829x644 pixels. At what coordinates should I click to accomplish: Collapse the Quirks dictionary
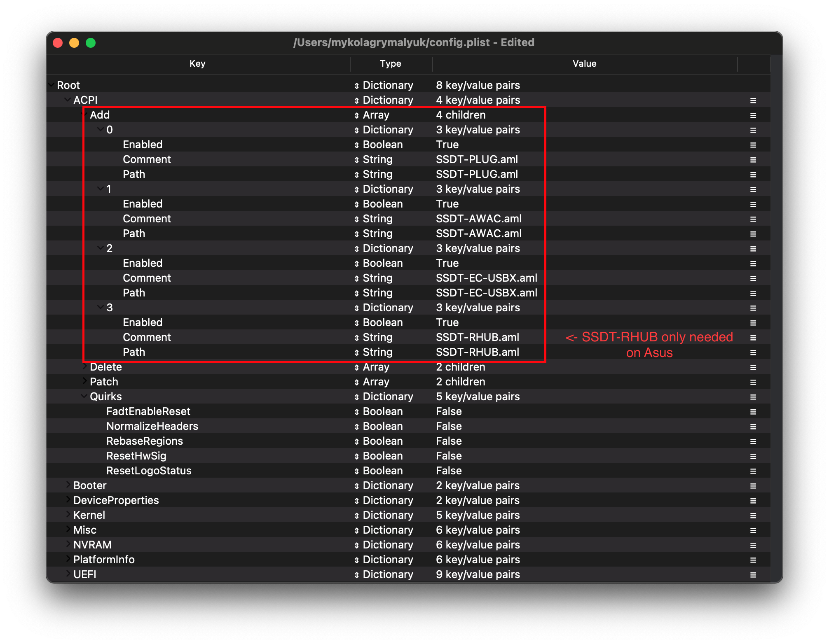coord(84,396)
